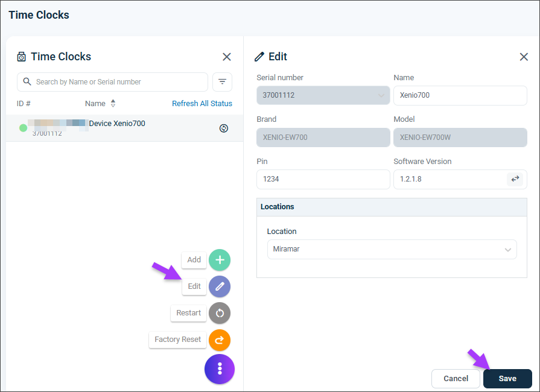Click the gray Restart circular arrow button
The image size is (540, 392).
(220, 313)
